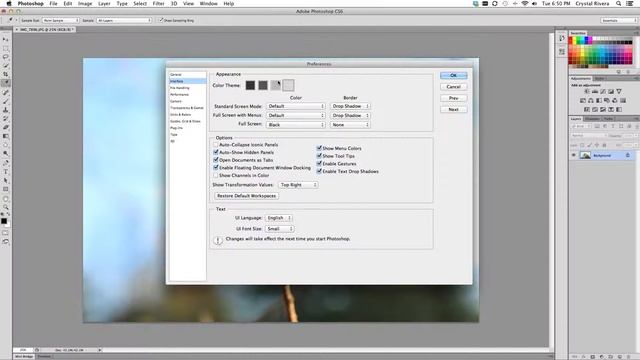Screen dimensions: 640x360
Task: Select the Move tool
Action: coord(5,40)
